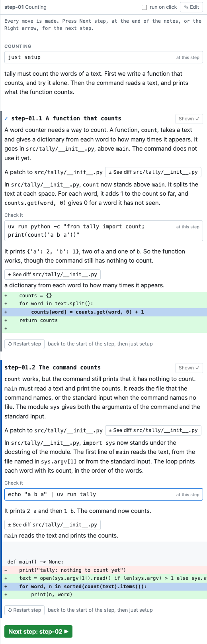Collapse See diff above the 'counts = {}' diff

click(x=53, y=275)
